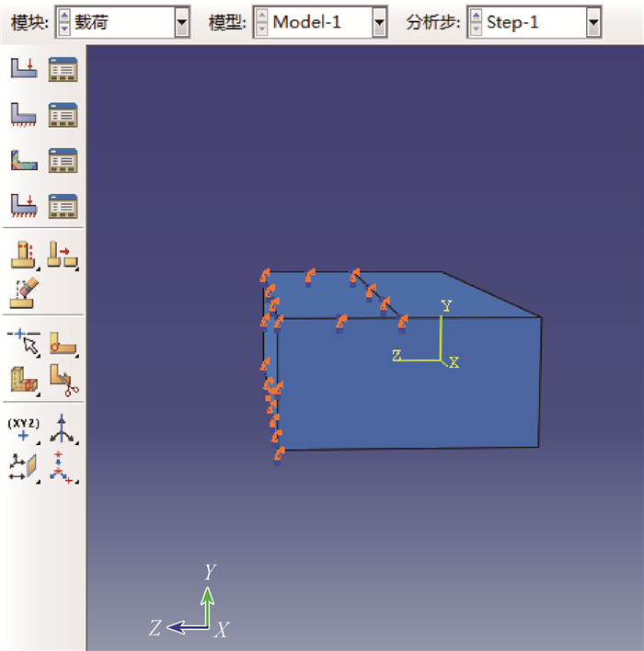Open the Load Manager

click(x=63, y=69)
